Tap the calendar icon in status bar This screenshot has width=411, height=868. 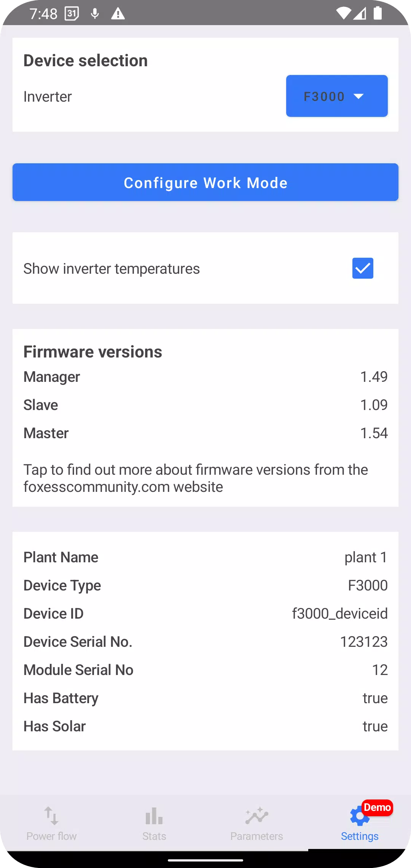(72, 14)
